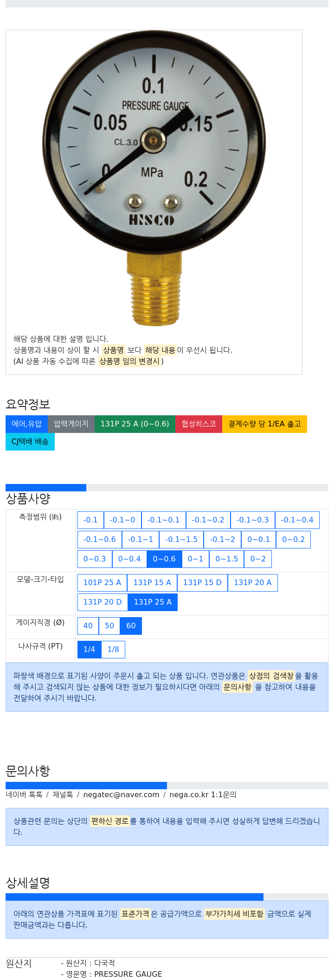Open the 협성히스코 brand tag
334x980 pixels.
[x=199, y=424]
